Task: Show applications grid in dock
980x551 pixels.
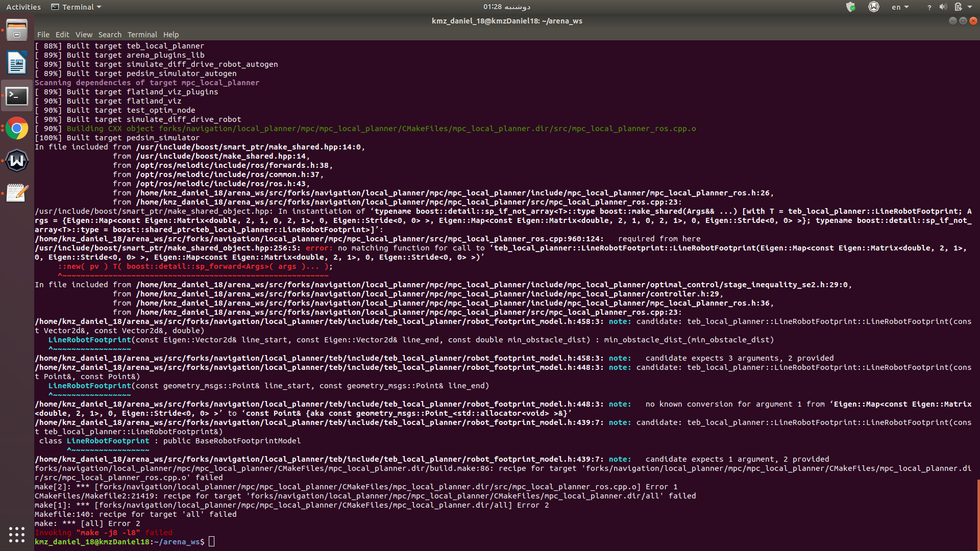Action: coord(17,534)
